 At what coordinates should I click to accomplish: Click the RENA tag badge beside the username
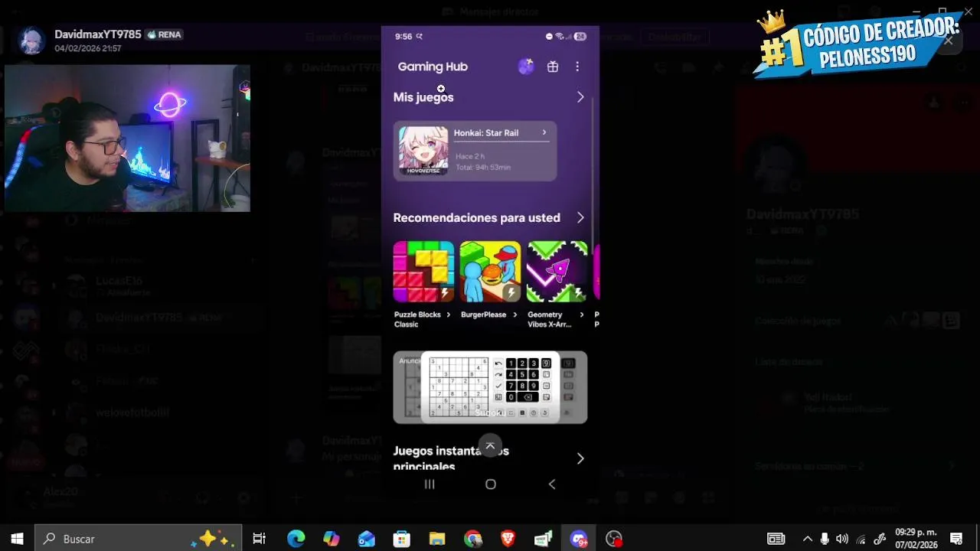(165, 34)
